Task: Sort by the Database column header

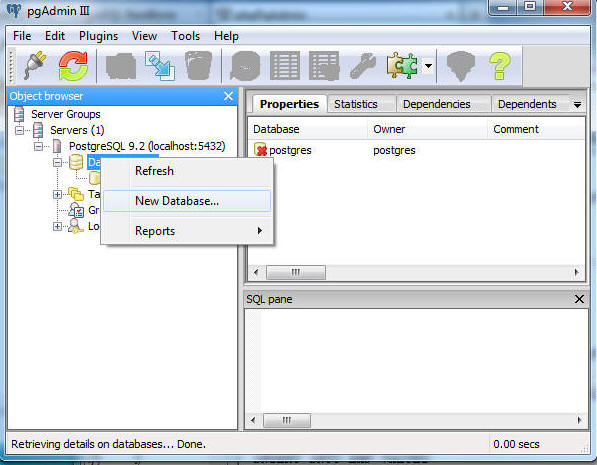Action: (x=307, y=129)
